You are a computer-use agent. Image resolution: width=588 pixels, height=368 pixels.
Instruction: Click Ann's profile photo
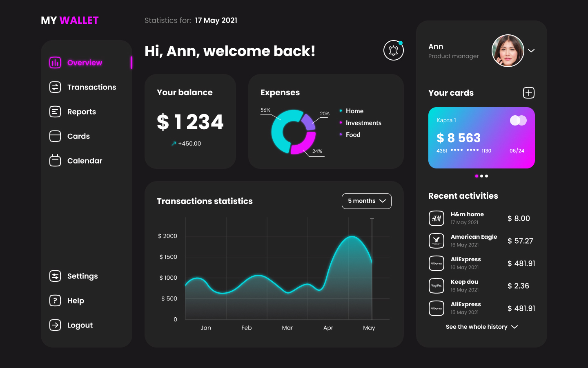(x=508, y=51)
